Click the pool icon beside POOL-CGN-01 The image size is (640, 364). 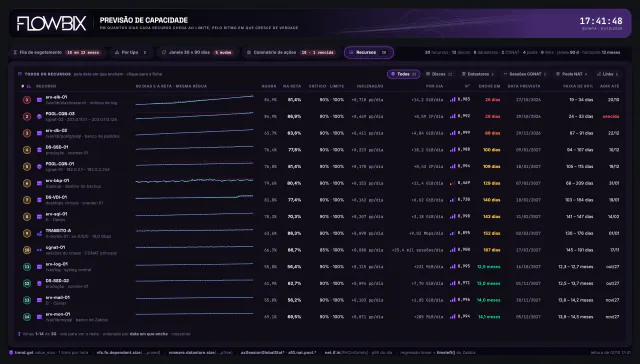click(x=39, y=166)
